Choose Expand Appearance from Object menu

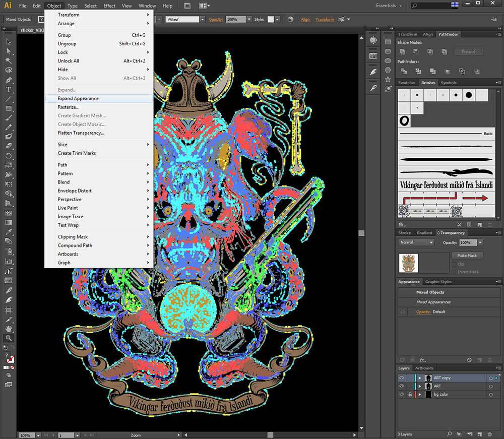[x=99, y=98]
